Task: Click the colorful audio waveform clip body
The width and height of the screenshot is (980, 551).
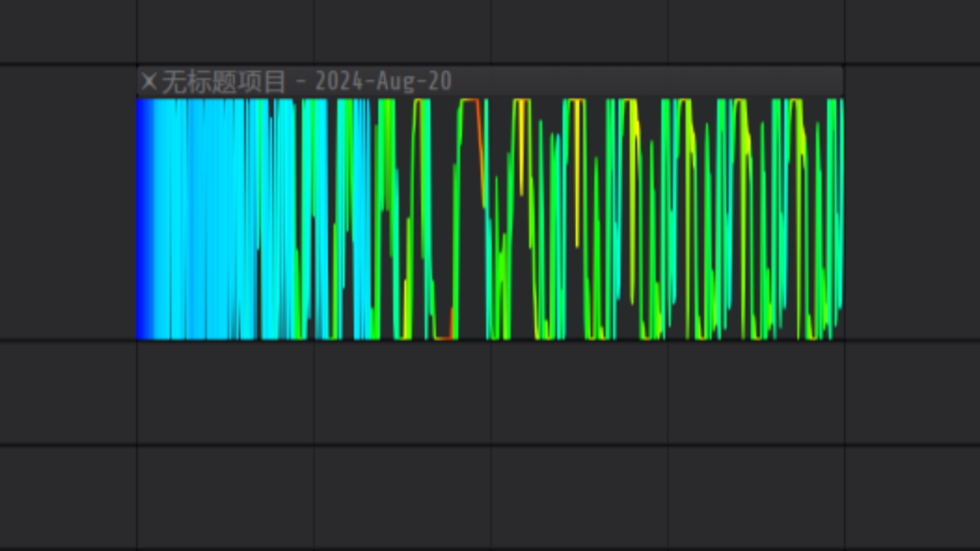Action: click(490, 219)
